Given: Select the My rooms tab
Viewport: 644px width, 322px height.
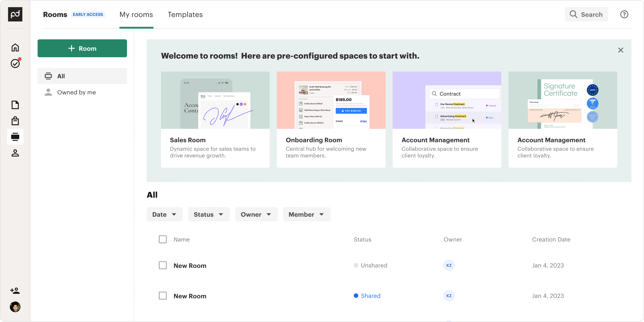Looking at the screenshot, I should point(136,14).
